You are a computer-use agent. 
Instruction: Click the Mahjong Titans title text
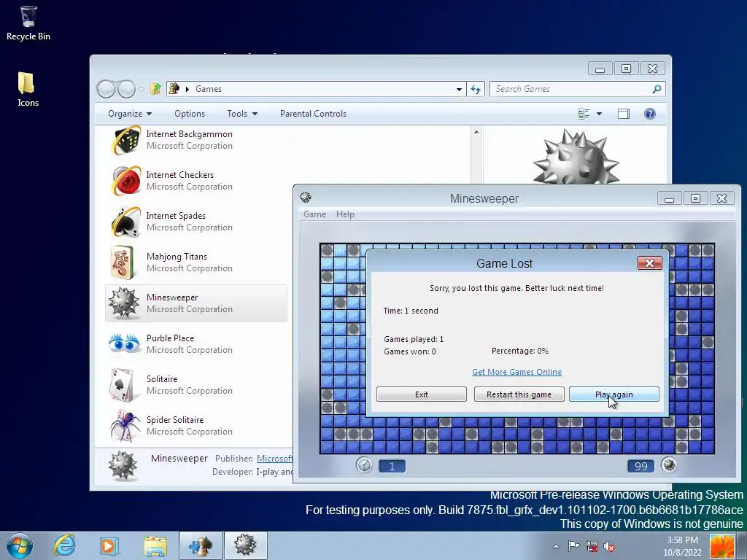point(177,257)
